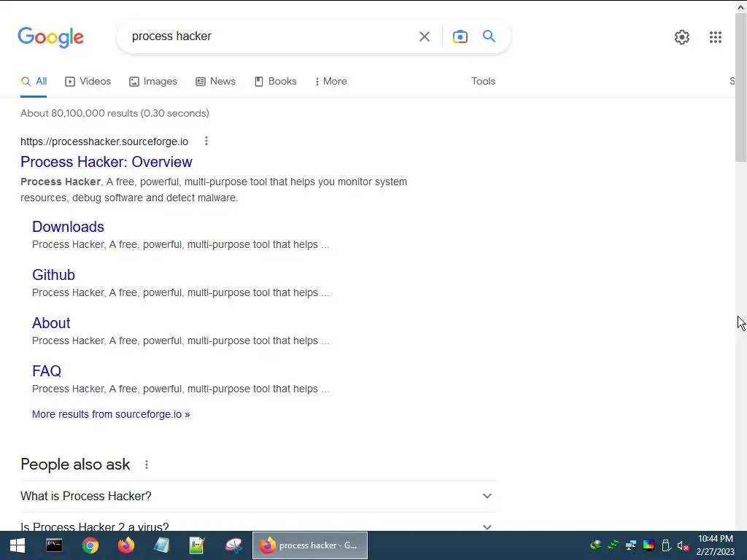Image resolution: width=747 pixels, height=560 pixels.
Task: Focus the Firefox process hacker taskbar window
Action: click(x=309, y=545)
